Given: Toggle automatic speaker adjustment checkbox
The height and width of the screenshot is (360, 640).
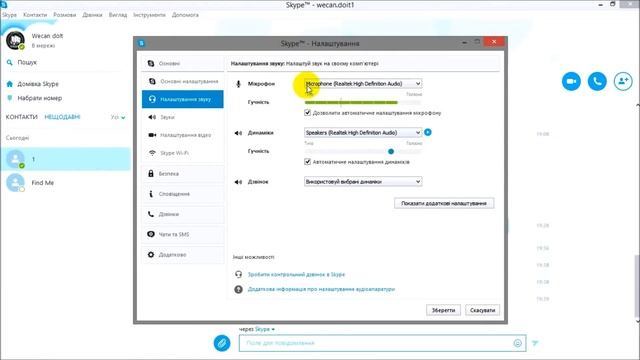Looking at the screenshot, I should 307,162.
